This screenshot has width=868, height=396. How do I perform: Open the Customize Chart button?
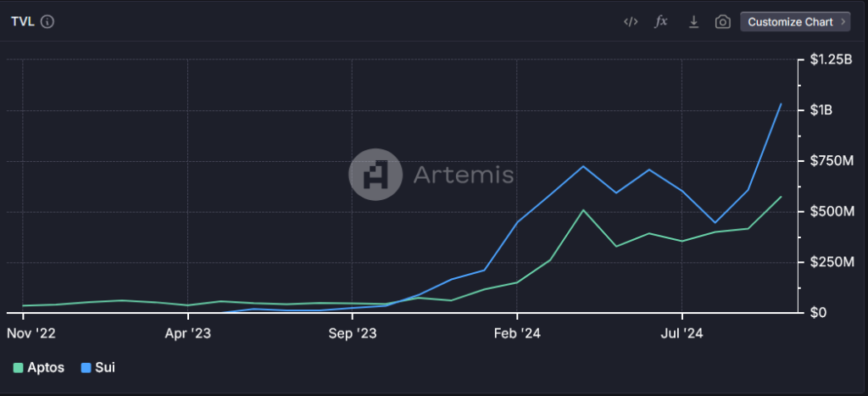(795, 22)
